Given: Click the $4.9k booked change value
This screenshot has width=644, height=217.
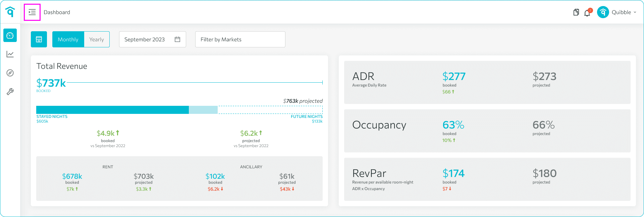Looking at the screenshot, I should tap(108, 133).
